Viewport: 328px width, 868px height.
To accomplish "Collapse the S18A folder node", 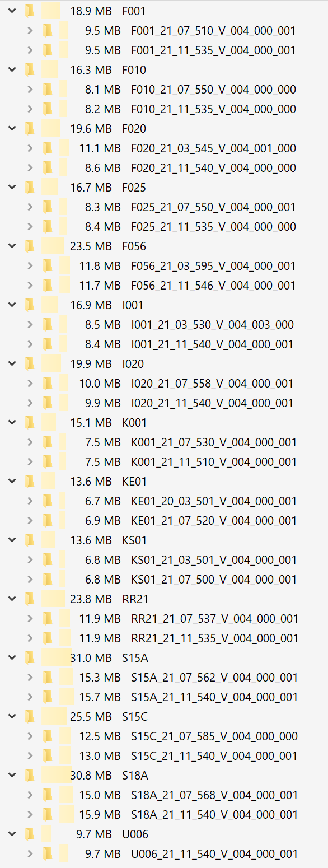I will tap(12, 776).
